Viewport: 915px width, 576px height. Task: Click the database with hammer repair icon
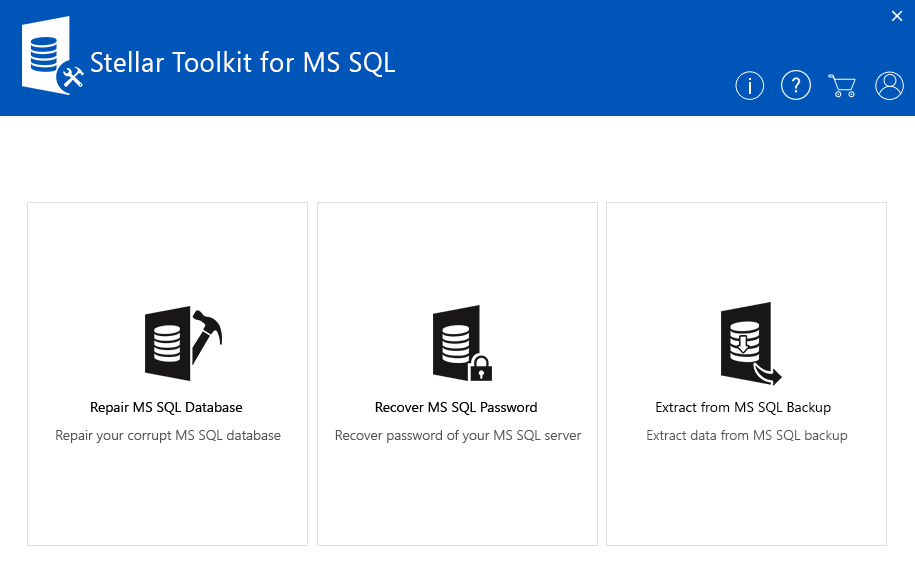pos(183,343)
